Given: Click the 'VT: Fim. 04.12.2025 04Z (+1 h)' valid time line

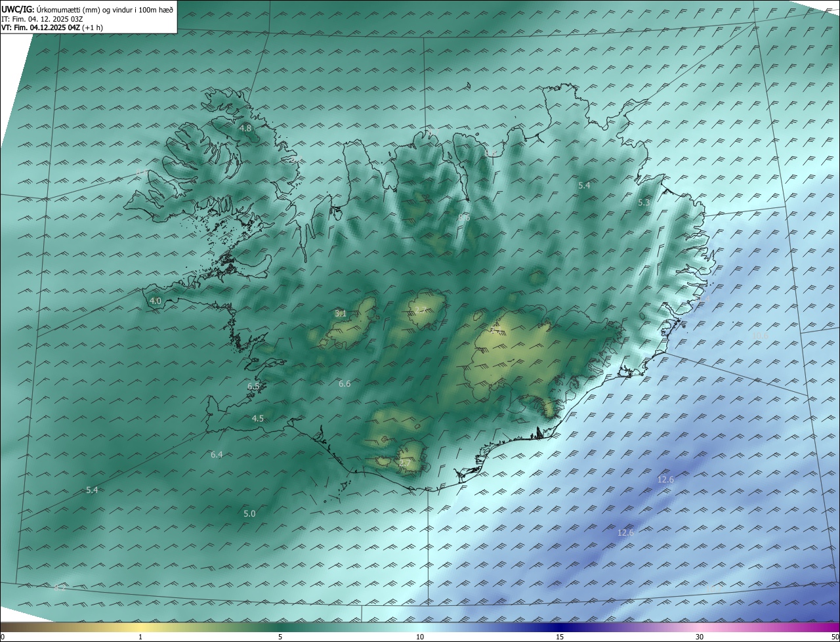Looking at the screenshot, I should point(52,28).
